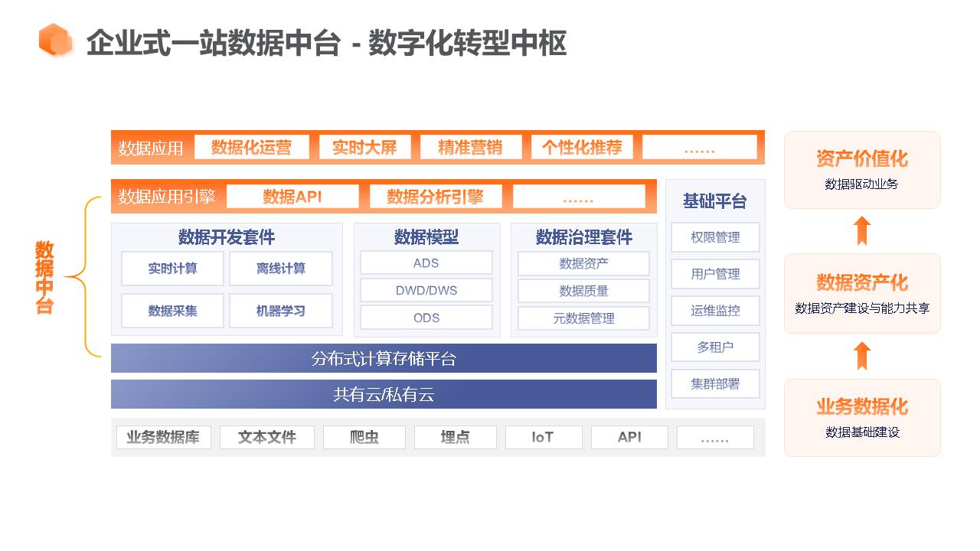Select the ODS layer box

click(x=426, y=318)
